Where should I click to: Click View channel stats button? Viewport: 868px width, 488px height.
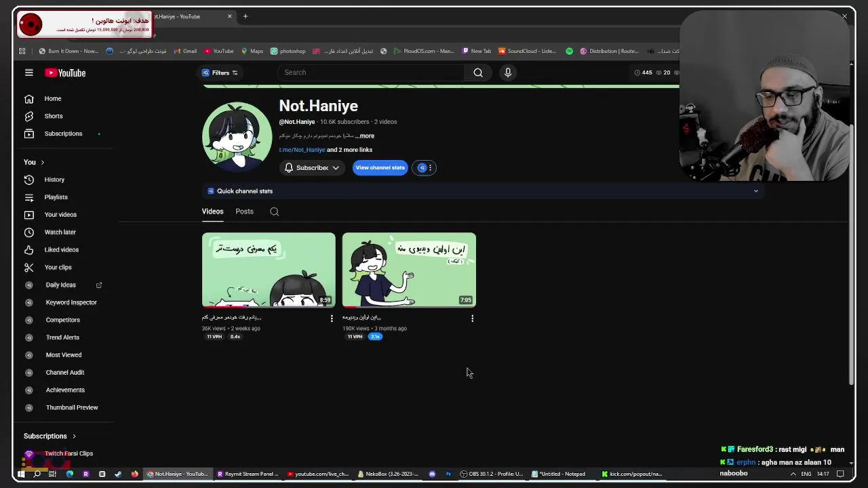click(380, 167)
